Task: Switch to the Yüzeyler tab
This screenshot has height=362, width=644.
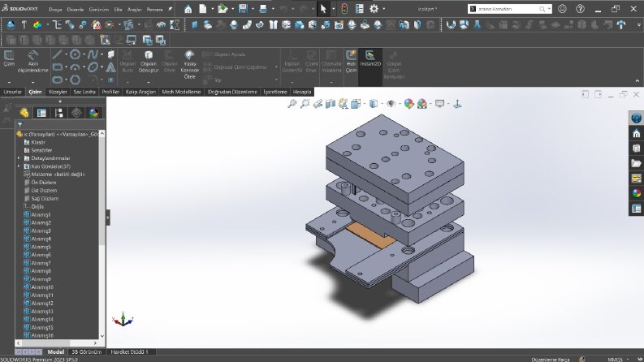Action: [x=58, y=92]
